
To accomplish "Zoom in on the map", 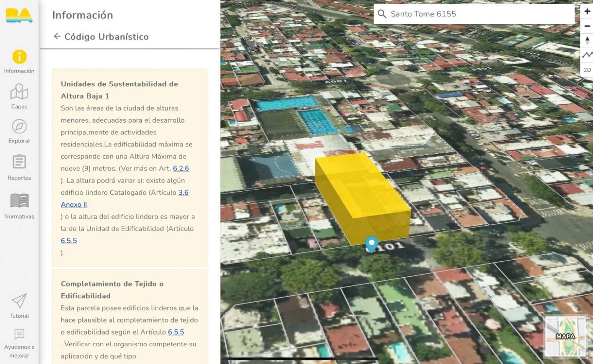I will pos(587,11).
